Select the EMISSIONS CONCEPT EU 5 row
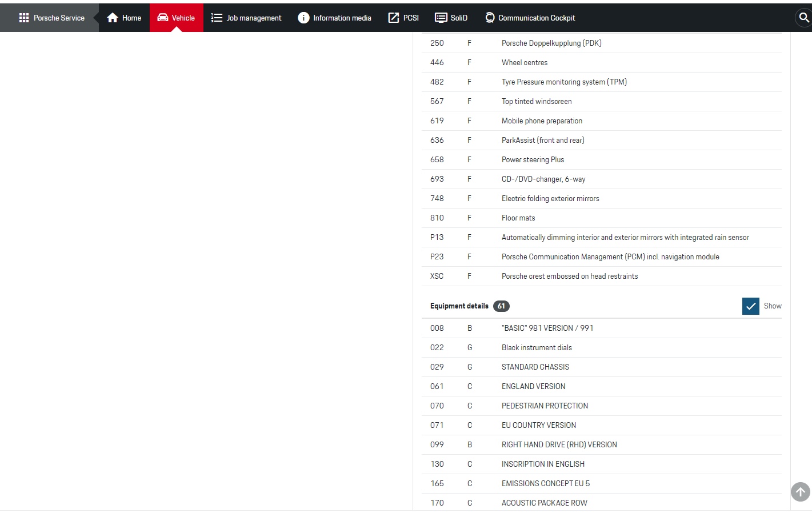This screenshot has width=812, height=513. (602, 483)
